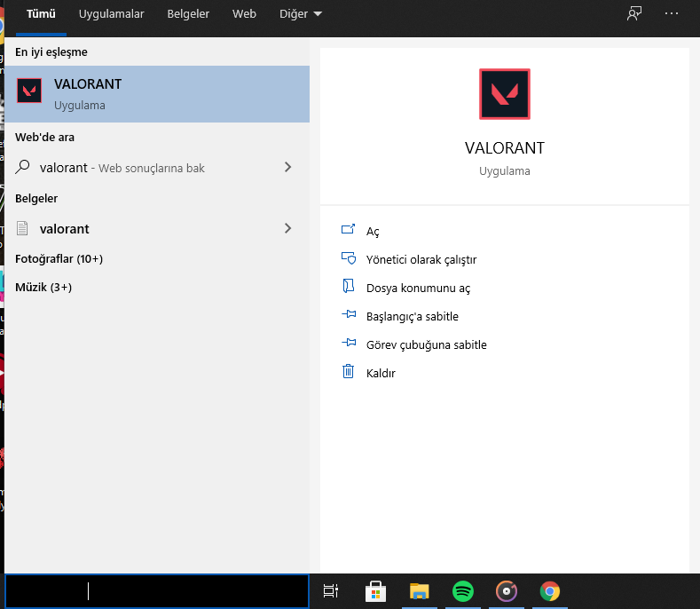Click the magnifier icon next to valorant web search

[x=22, y=167]
